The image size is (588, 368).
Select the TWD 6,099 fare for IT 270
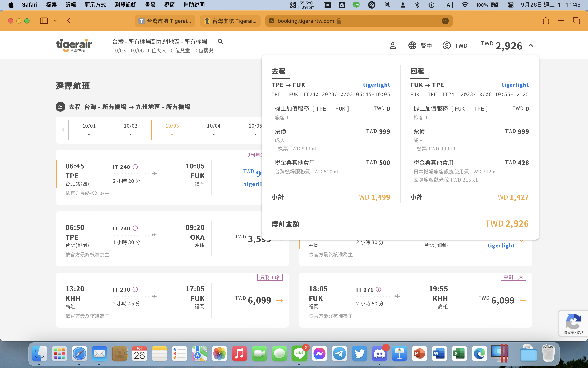point(259,300)
